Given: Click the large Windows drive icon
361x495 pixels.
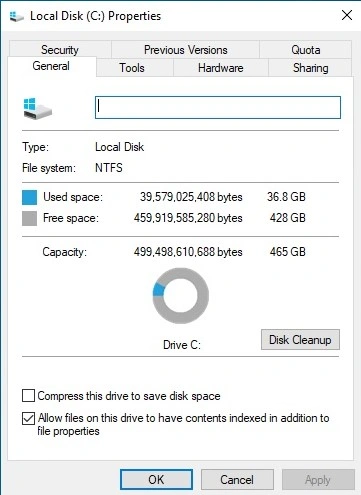Looking at the screenshot, I should (x=38, y=108).
